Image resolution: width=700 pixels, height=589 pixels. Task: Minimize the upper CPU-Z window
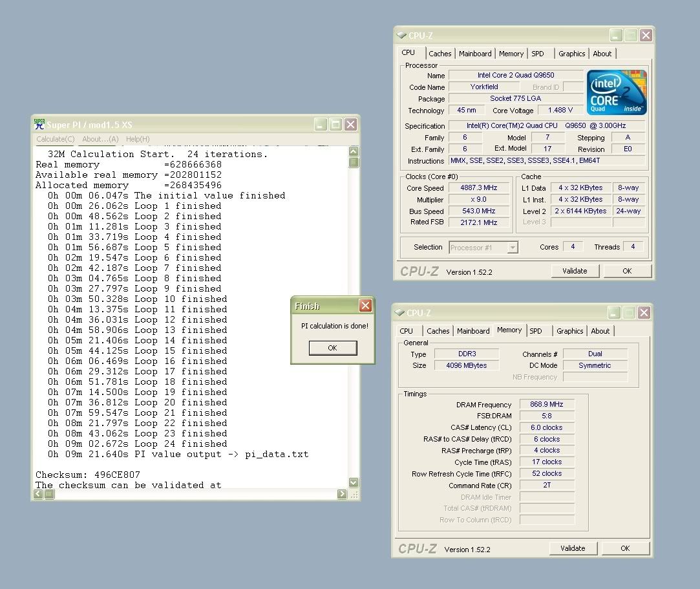click(x=616, y=36)
